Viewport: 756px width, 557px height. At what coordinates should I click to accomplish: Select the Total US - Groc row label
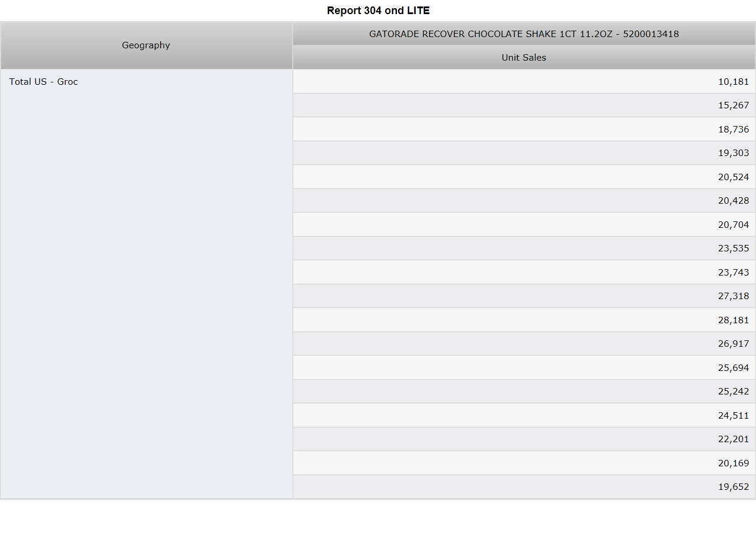pos(147,284)
